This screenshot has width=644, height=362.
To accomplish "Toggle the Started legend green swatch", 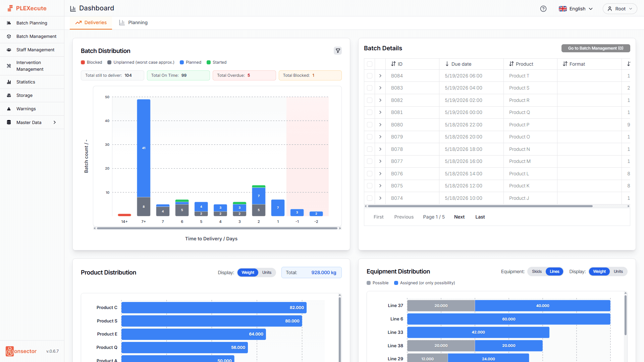I will coord(209,62).
